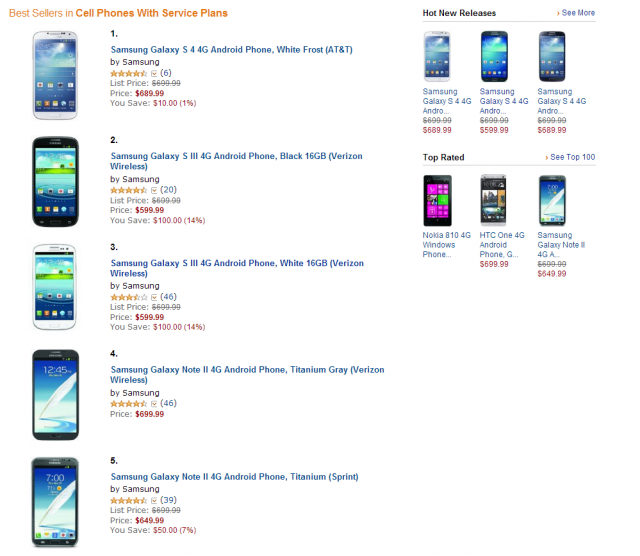Click See More in Hot New Releases

(x=576, y=13)
